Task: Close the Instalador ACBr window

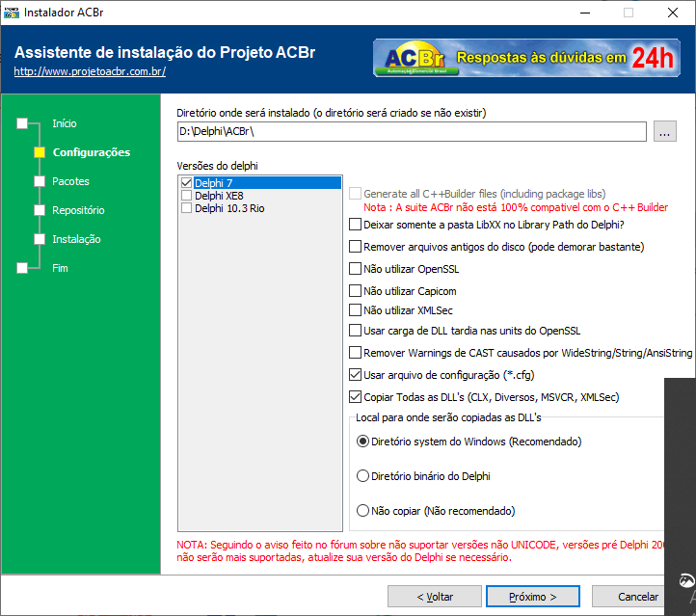Action: (x=673, y=13)
